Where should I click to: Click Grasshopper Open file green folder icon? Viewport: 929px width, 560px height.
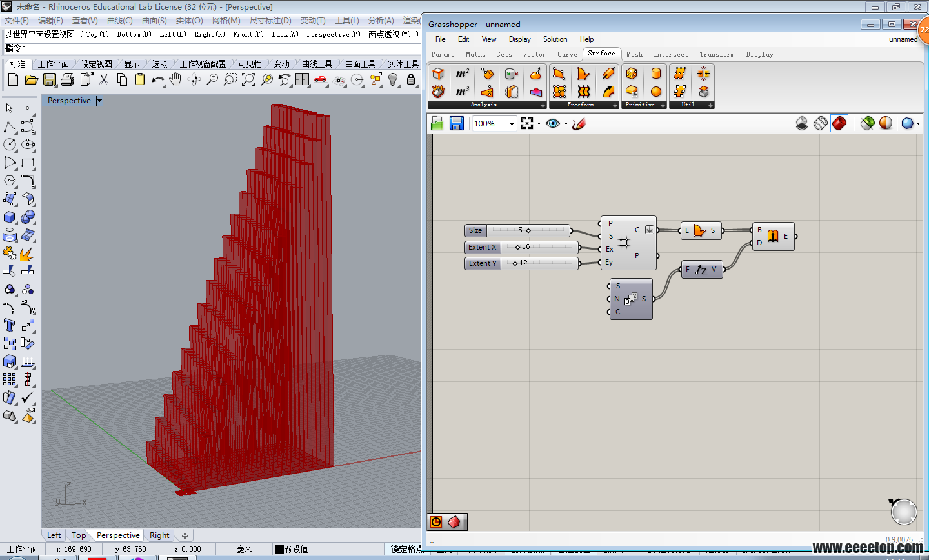point(437,123)
